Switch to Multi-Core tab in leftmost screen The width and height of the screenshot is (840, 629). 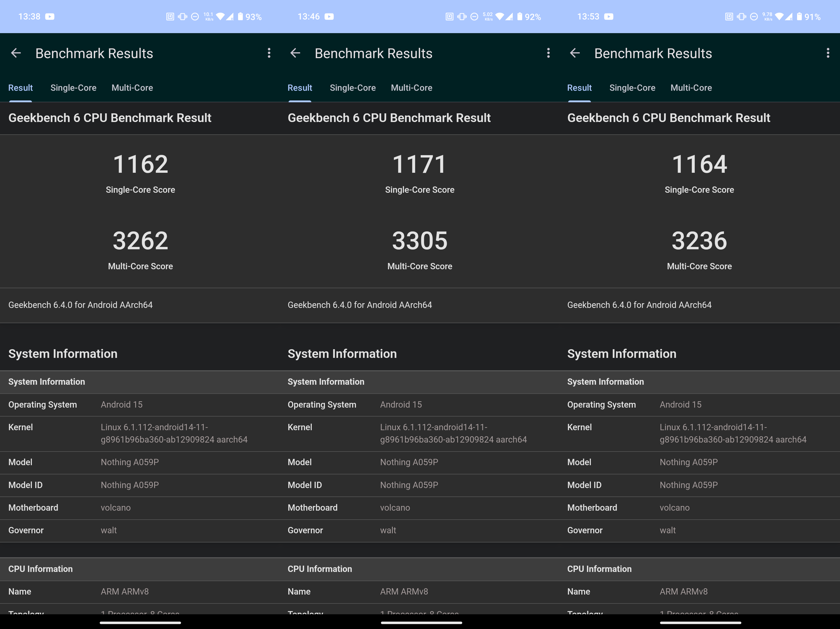tap(132, 88)
